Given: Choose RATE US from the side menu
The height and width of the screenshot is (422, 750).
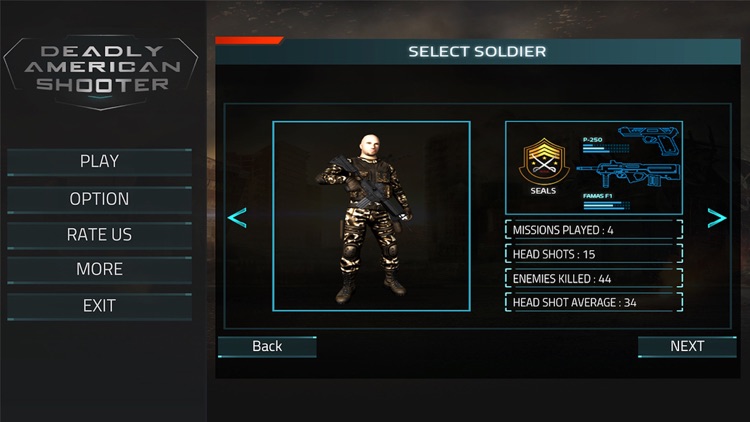Looking at the screenshot, I should tap(99, 235).
